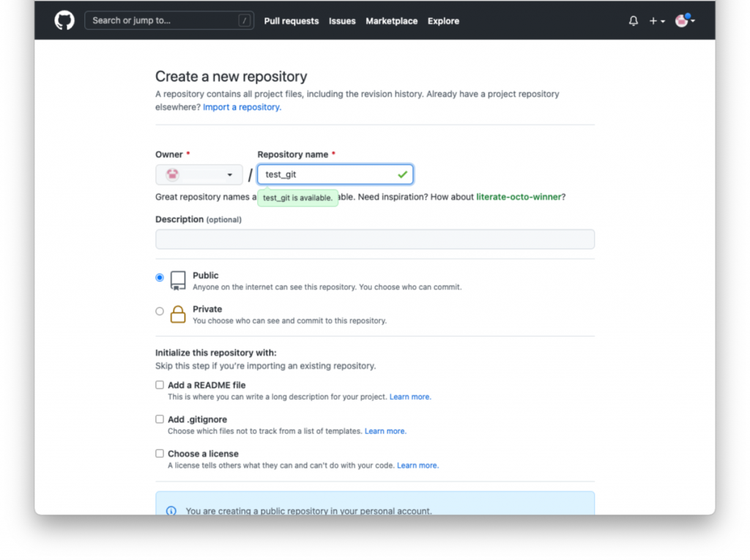Open Learn more link for .gitignore
This screenshot has width=750, height=560.
pyautogui.click(x=385, y=431)
